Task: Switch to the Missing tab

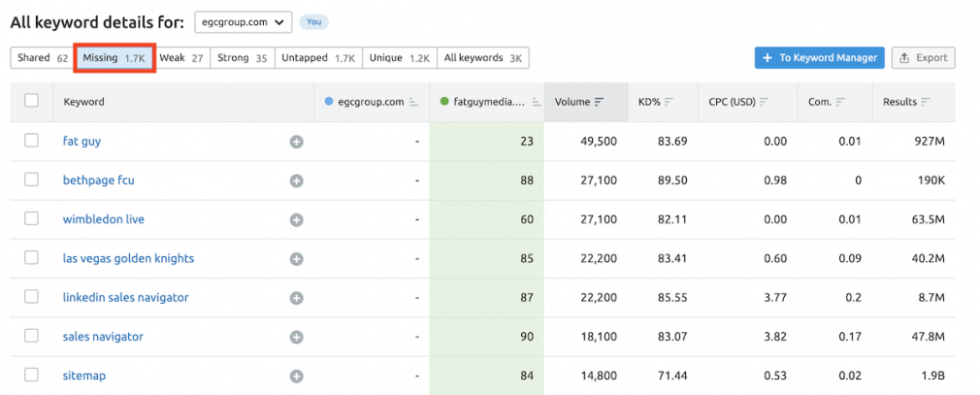Action: pos(114,58)
